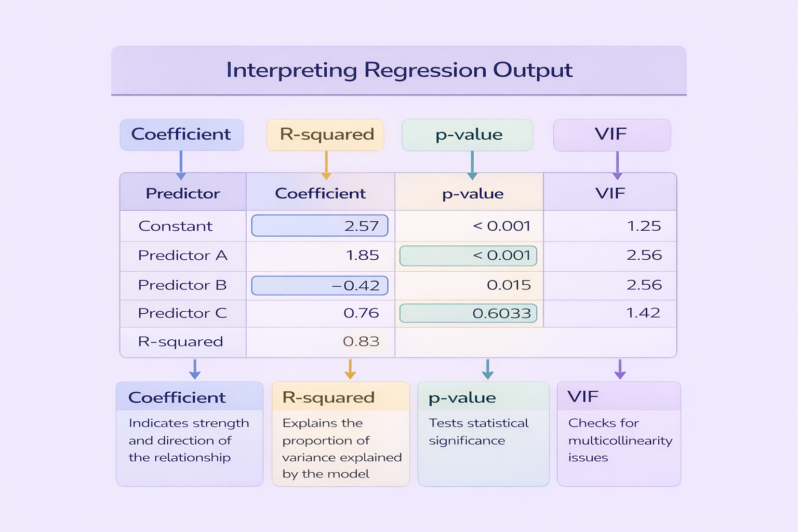
Task: Click the purple arrow above the VIF description card
Action: pos(620,369)
